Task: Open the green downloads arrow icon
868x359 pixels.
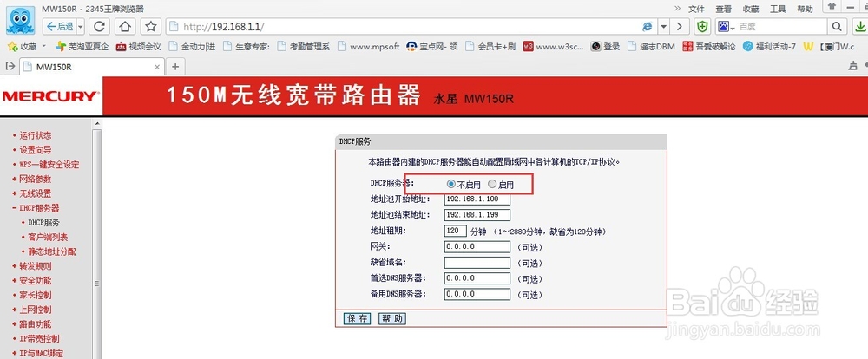Action: click(x=859, y=27)
